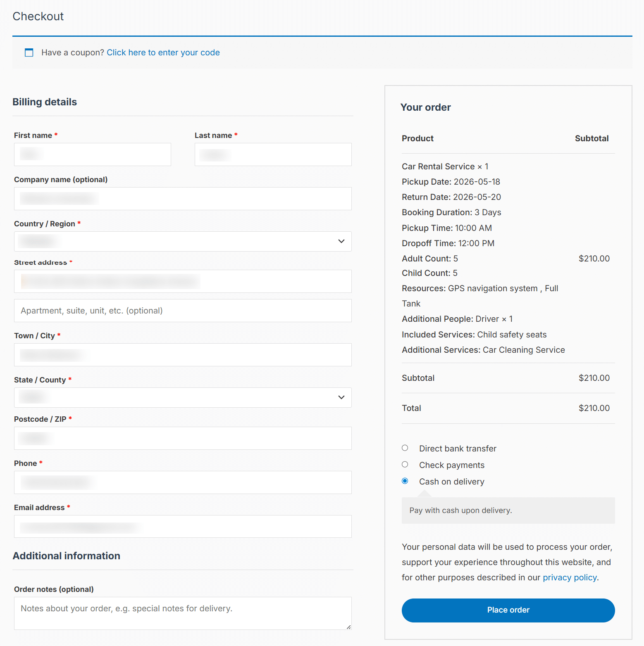Click the Country / Region dropdown arrow
The image size is (644, 646).
click(x=341, y=241)
